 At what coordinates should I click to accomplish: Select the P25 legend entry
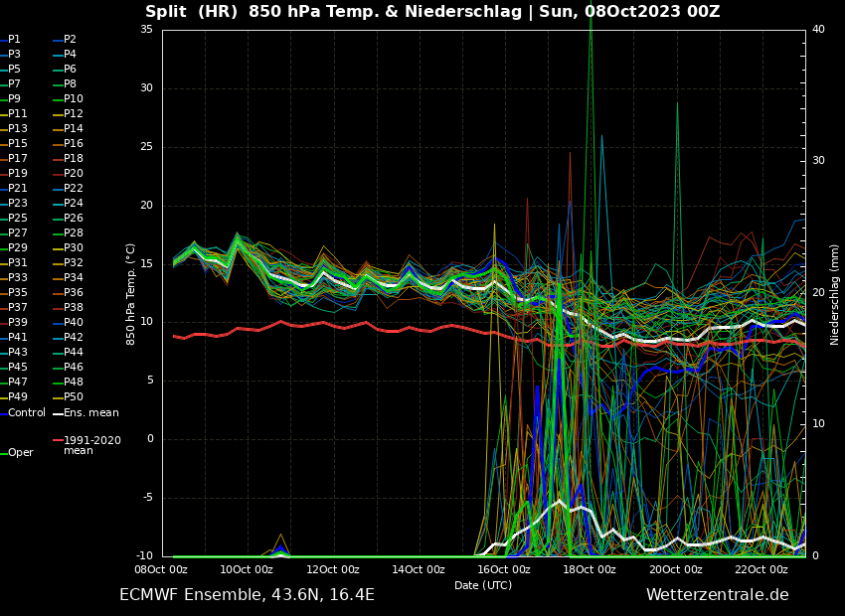pos(18,219)
